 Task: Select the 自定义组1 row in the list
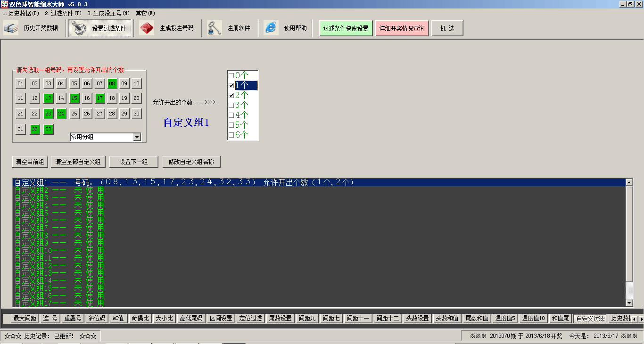coord(319,182)
